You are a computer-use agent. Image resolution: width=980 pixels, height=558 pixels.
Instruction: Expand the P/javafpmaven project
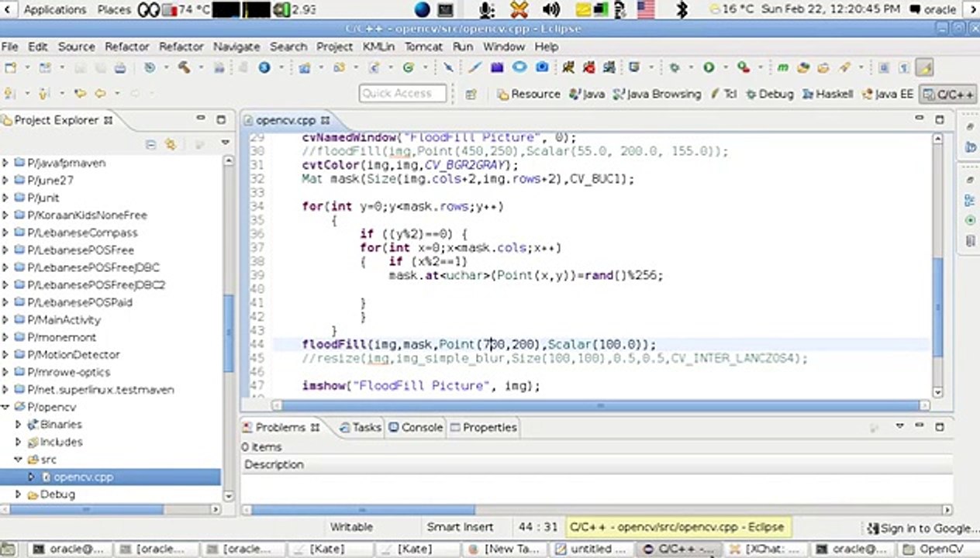(5, 163)
